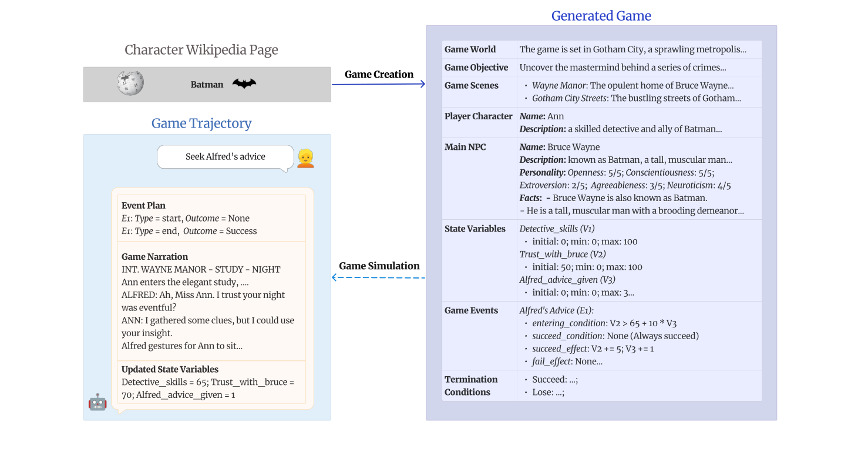The image size is (868, 462).
Task: Click the player person emoji
Action: 304,159
